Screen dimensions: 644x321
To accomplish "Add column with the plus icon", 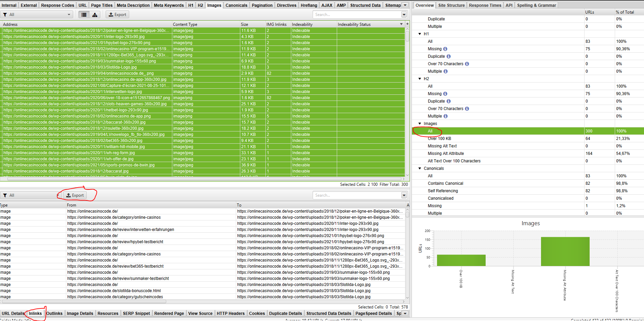I will [407, 24].
